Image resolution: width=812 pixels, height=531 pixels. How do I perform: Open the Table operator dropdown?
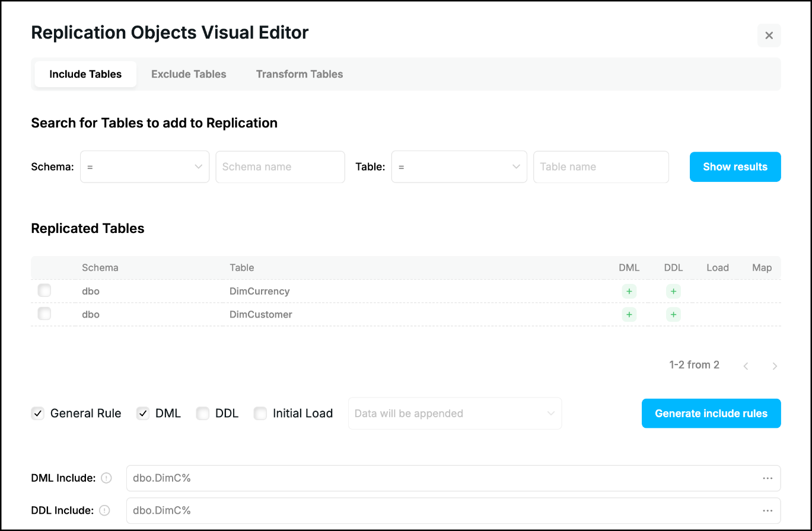pyautogui.click(x=459, y=167)
